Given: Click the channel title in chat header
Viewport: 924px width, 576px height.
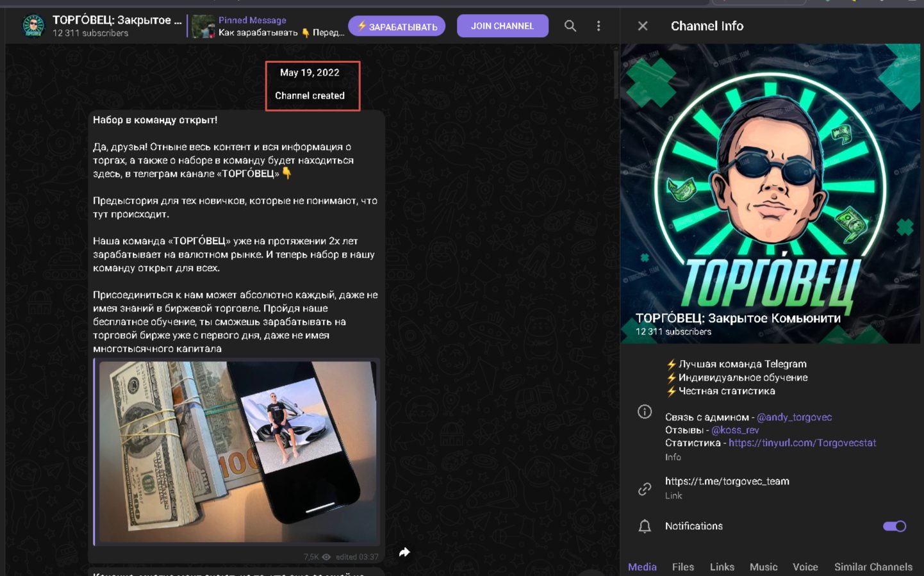Looking at the screenshot, I should 117,20.
